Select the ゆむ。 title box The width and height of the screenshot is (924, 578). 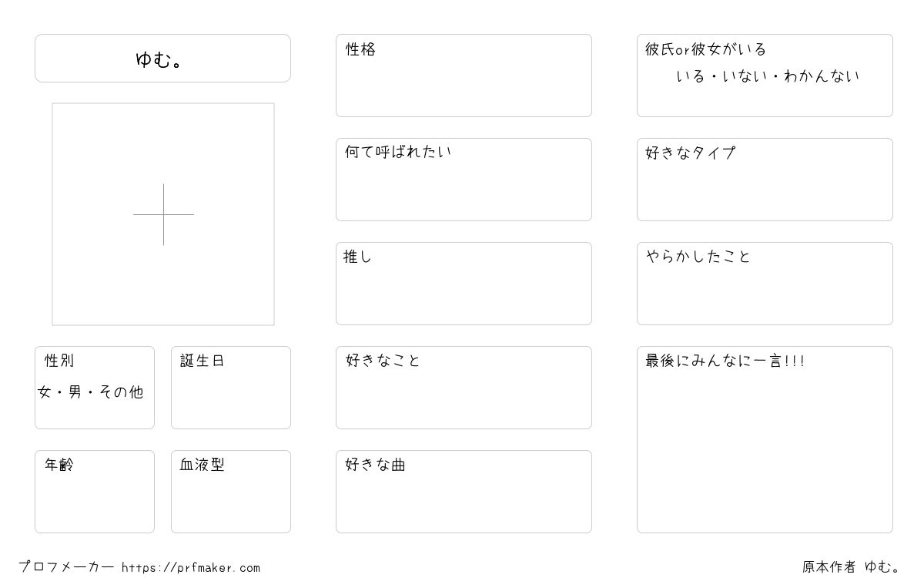pos(162,58)
